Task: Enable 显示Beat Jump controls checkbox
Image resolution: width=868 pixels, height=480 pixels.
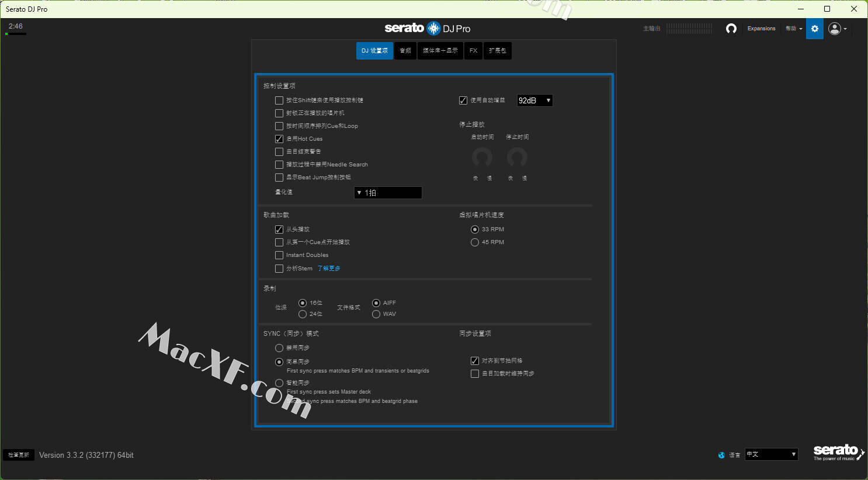Action: 279,178
